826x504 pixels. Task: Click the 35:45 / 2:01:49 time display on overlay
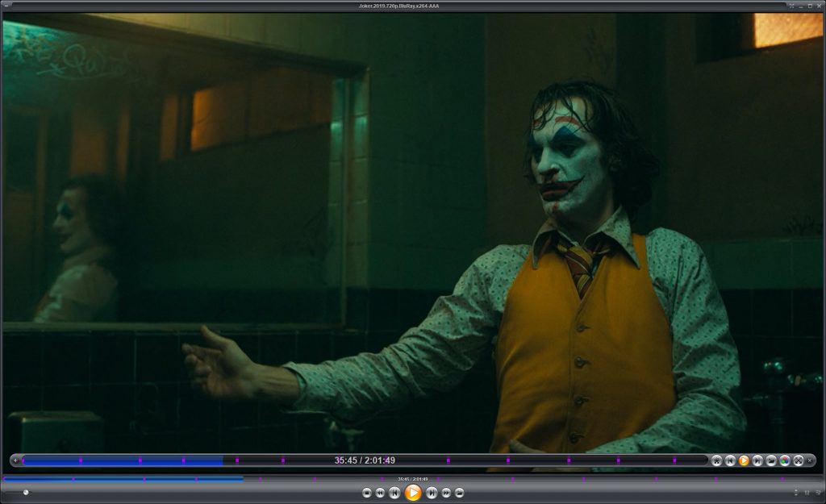[x=365, y=460]
